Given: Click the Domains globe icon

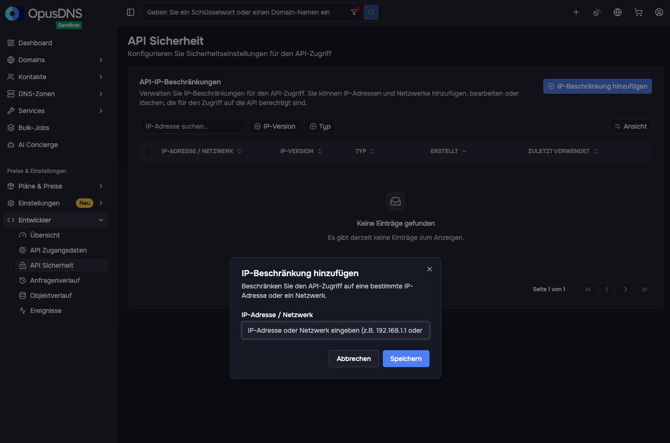Looking at the screenshot, I should click(11, 60).
